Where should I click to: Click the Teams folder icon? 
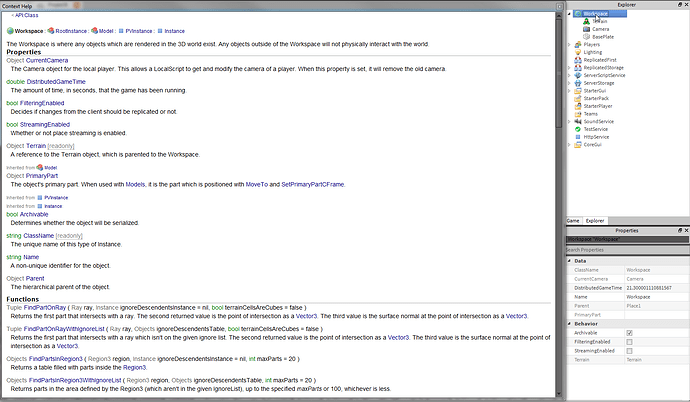578,113
